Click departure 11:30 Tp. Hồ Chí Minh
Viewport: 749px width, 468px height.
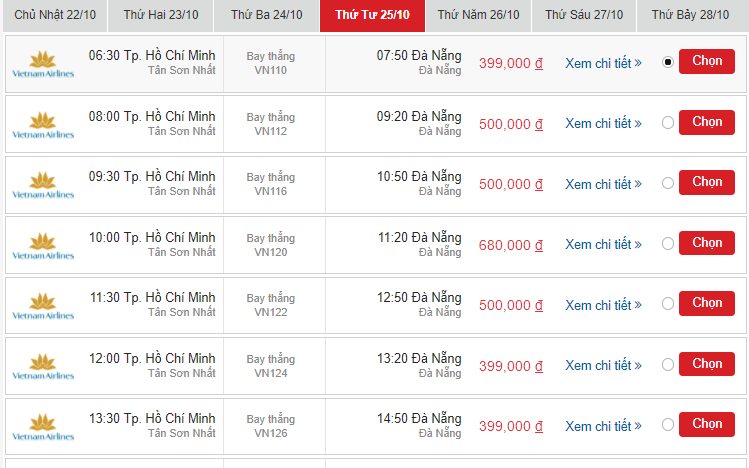(x=152, y=298)
